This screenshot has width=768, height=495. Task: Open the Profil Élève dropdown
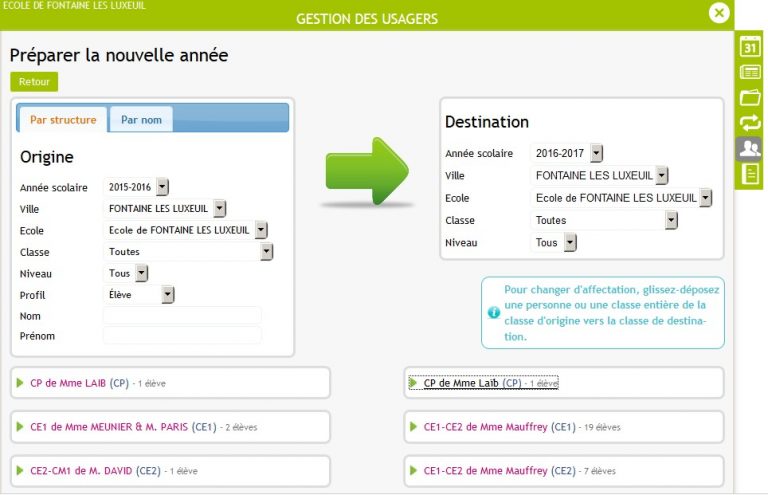139,295
